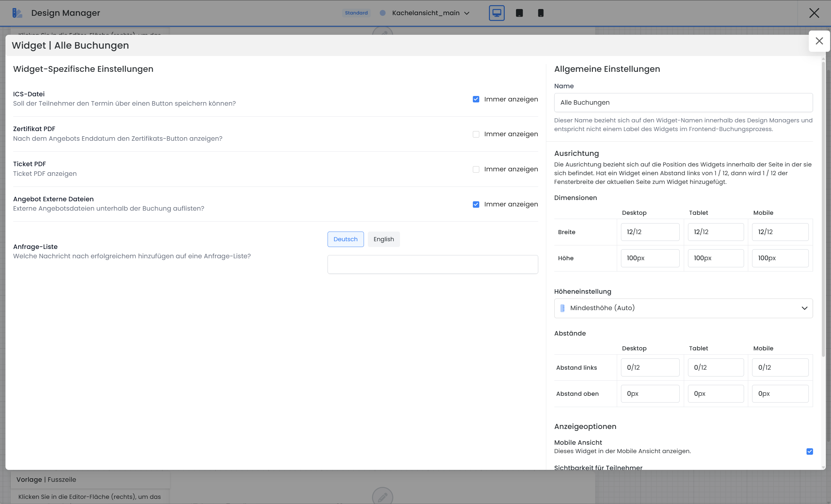This screenshot has width=831, height=504.
Task: Click the Design Manager logo icon
Action: pyautogui.click(x=17, y=13)
